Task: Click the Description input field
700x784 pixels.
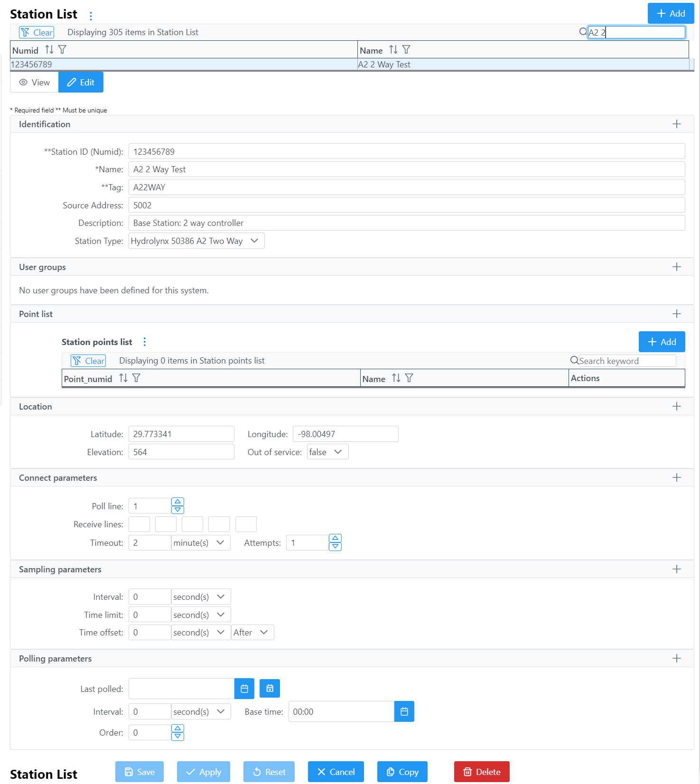Action: coord(406,223)
